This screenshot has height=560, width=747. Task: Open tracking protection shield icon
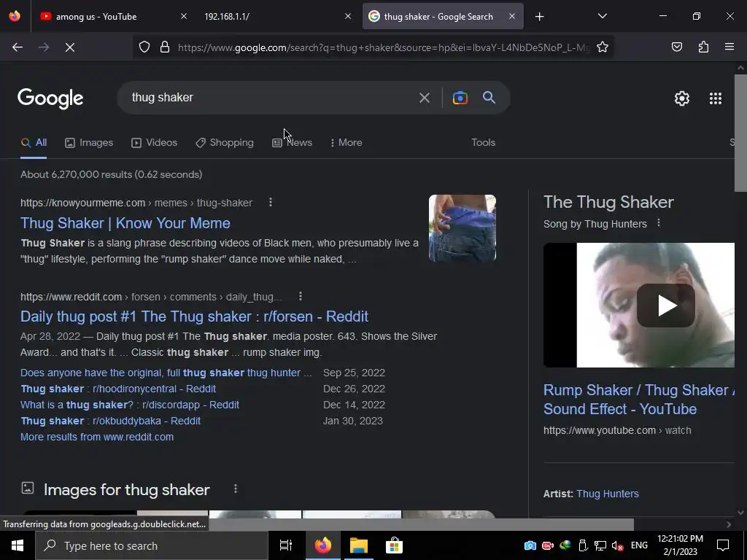pyautogui.click(x=144, y=47)
